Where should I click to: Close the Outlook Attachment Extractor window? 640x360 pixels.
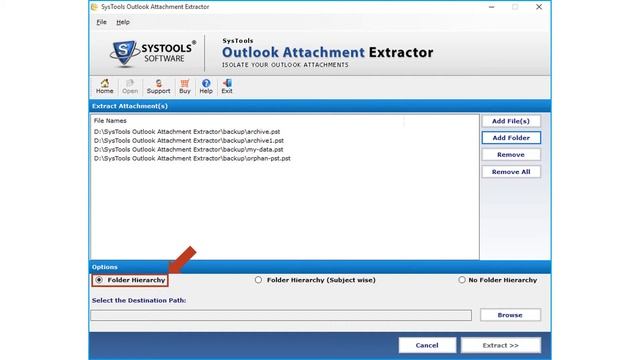click(539, 7)
